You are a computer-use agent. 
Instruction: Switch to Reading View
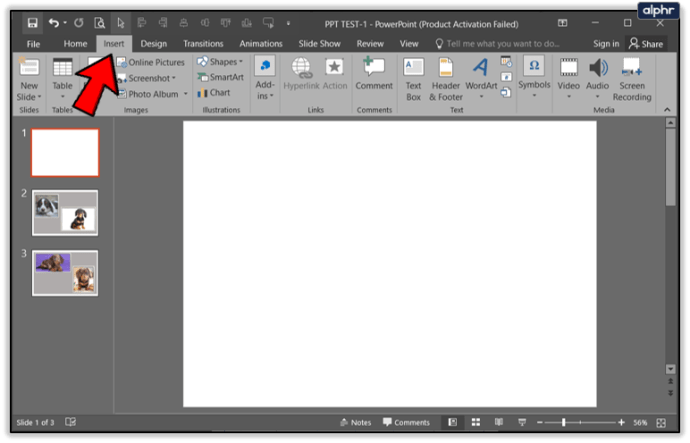click(501, 423)
